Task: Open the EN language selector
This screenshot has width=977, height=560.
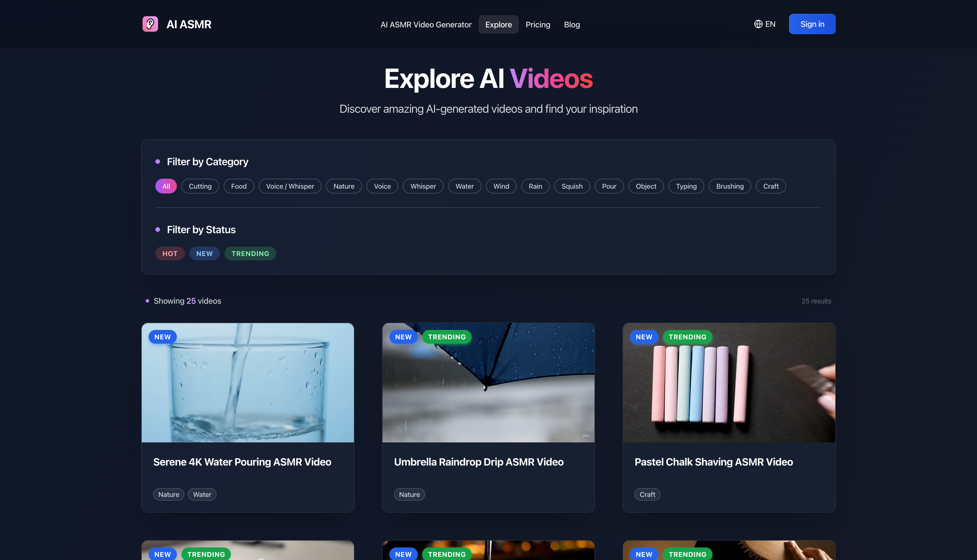Action: click(x=764, y=24)
